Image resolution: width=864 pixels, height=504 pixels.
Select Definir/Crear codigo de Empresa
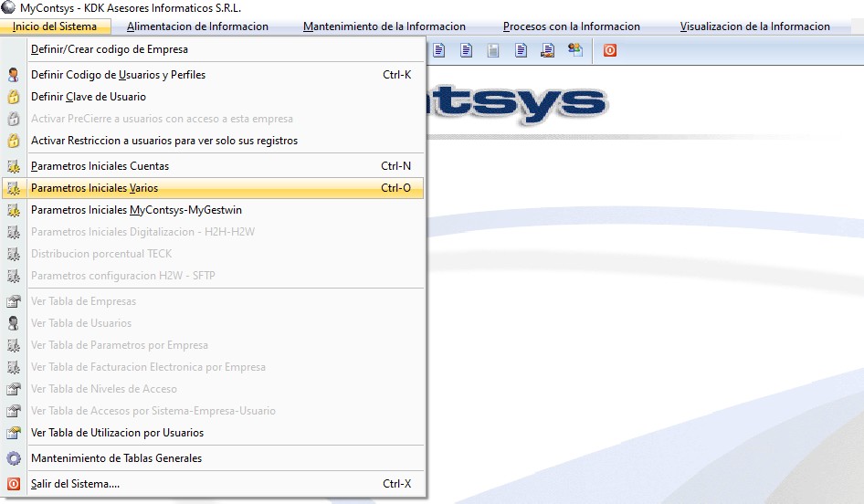coord(110,49)
